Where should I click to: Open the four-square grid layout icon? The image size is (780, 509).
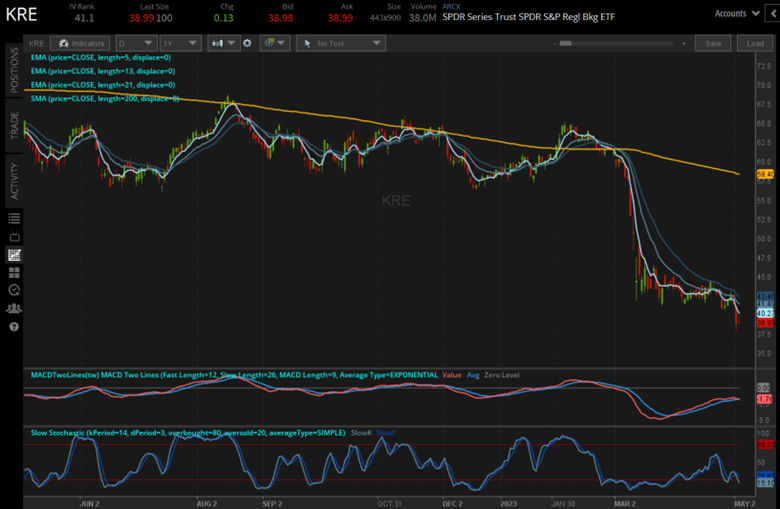coord(14,273)
